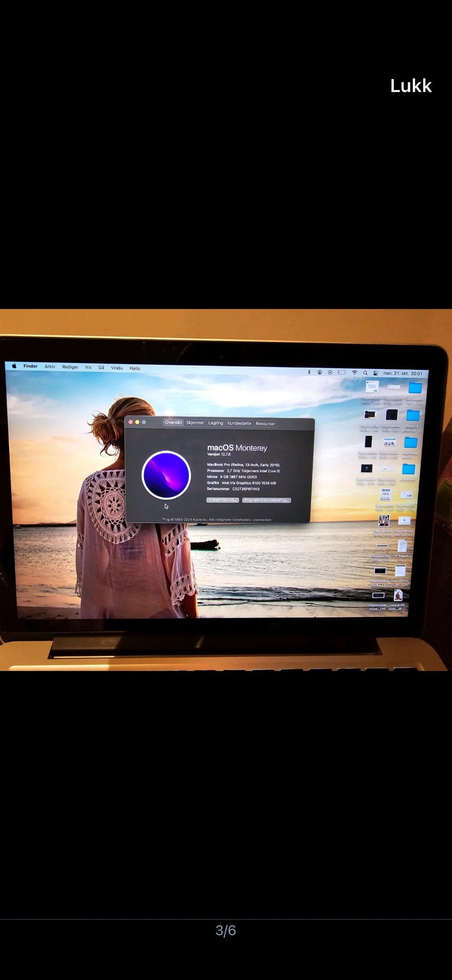Click the battery status icon

click(x=342, y=373)
